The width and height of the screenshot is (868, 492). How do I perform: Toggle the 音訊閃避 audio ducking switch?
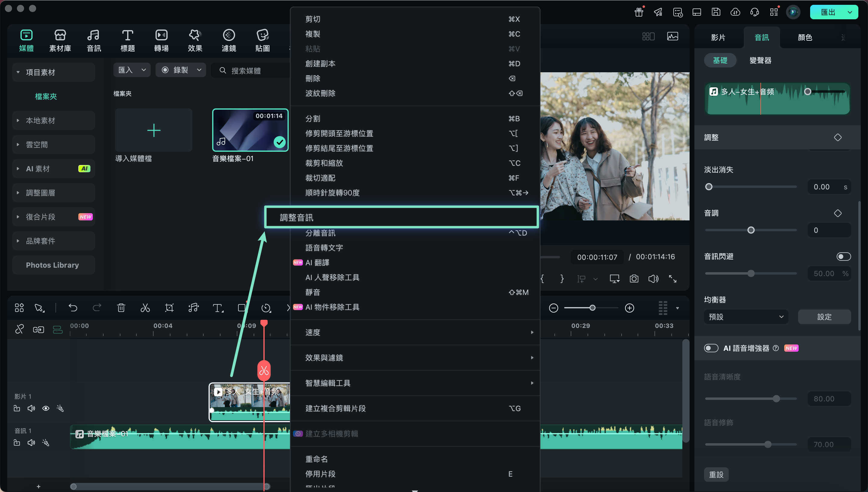tap(843, 257)
